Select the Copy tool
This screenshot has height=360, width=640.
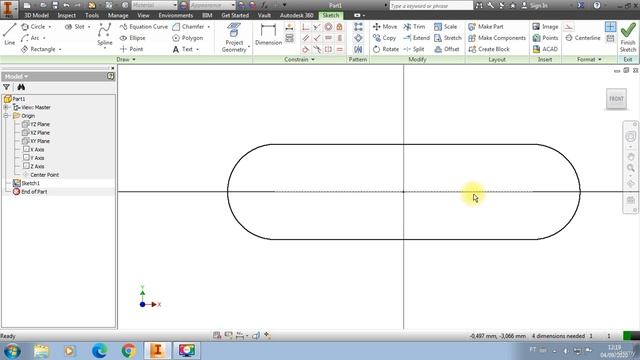[x=384, y=38]
